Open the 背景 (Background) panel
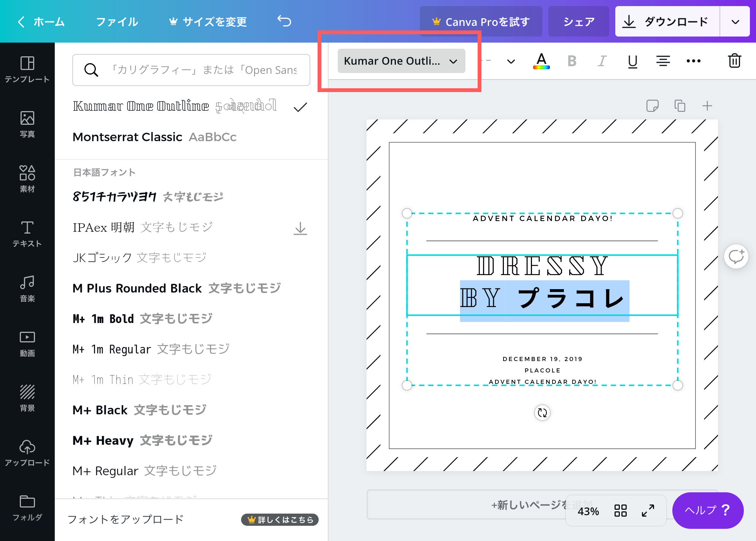 (27, 398)
